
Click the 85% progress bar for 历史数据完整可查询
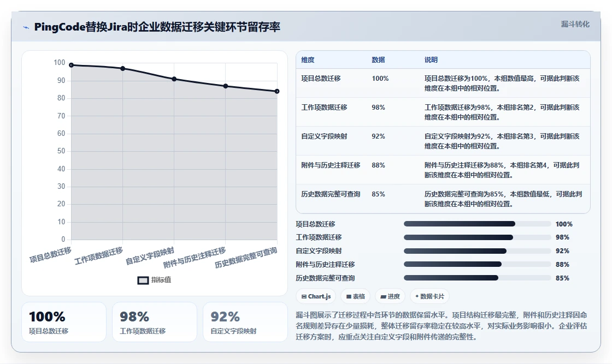click(478, 278)
